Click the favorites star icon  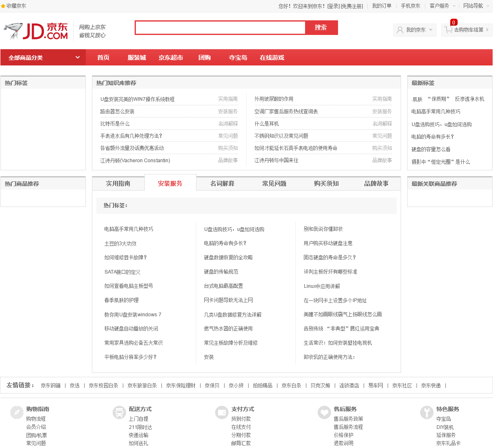[3, 6]
